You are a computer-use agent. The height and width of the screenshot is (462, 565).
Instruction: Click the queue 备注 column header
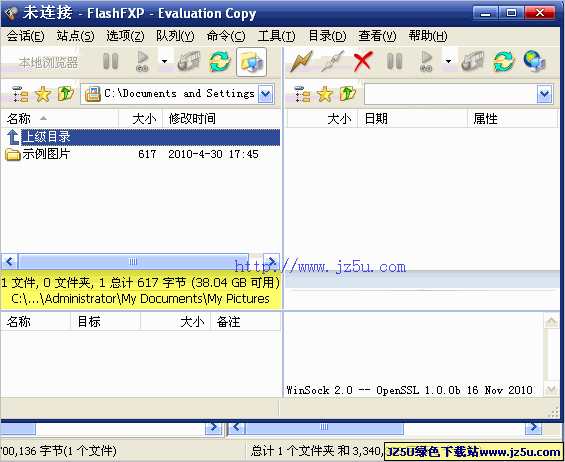point(245,321)
